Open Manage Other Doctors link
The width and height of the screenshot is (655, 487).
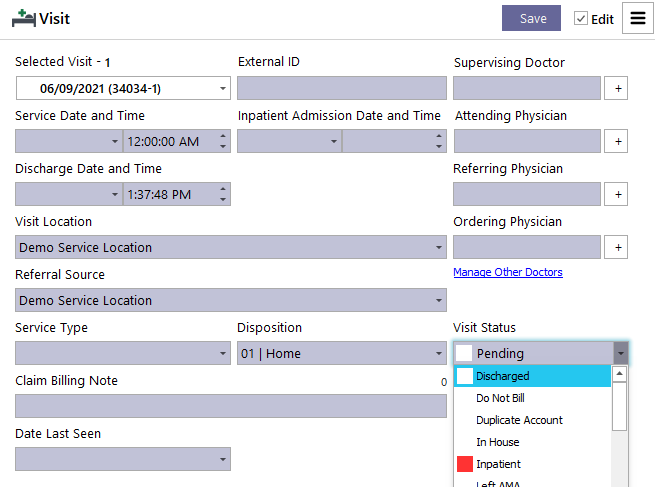pos(508,272)
